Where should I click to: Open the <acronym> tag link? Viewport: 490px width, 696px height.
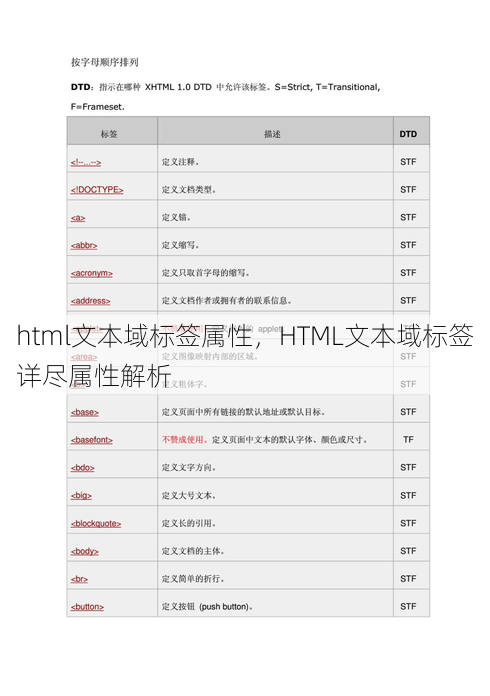click(x=91, y=273)
